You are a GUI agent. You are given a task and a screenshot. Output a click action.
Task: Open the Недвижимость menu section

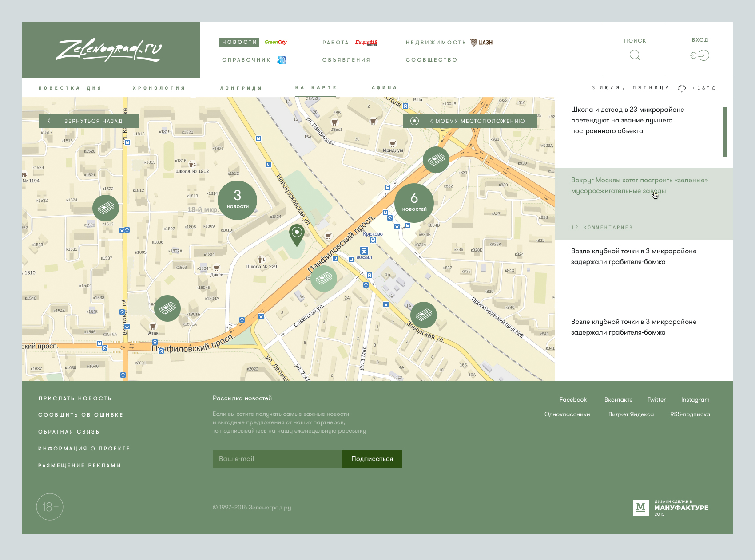[436, 43]
